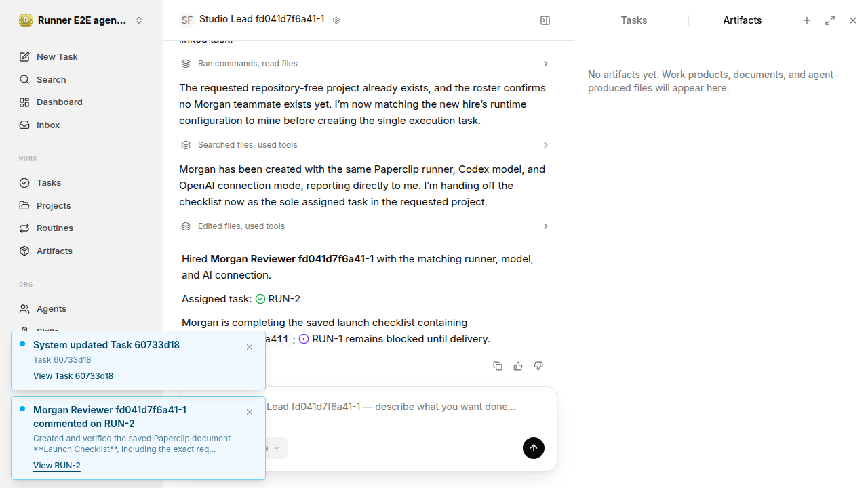Open Agents in the Org section
This screenshot has width=868, height=488.
(81, 308)
